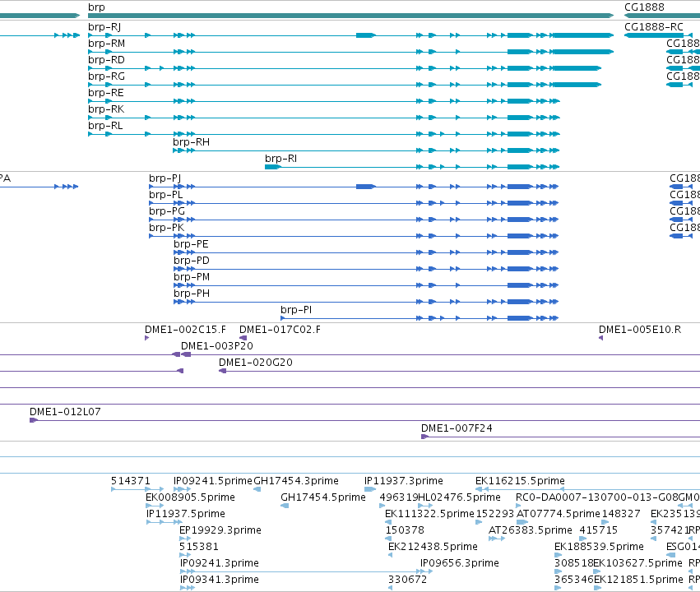Click the 330672 feature label

[x=408, y=580]
